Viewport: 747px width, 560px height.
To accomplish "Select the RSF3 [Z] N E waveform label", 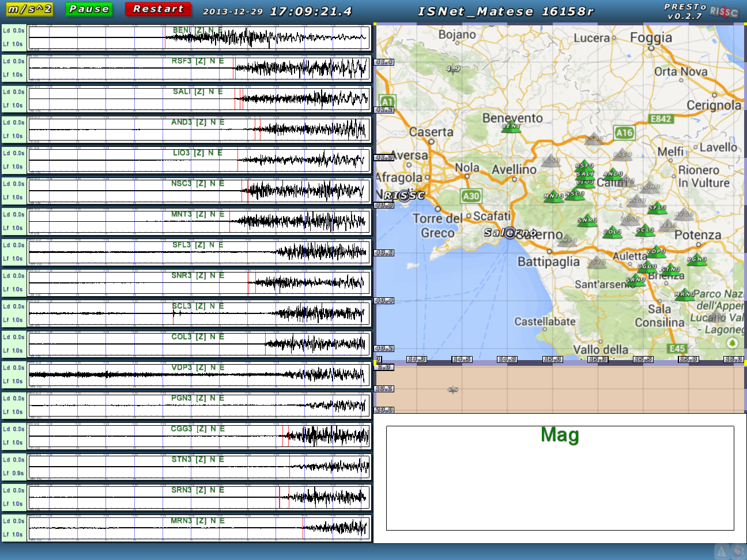I will pyautogui.click(x=198, y=61).
